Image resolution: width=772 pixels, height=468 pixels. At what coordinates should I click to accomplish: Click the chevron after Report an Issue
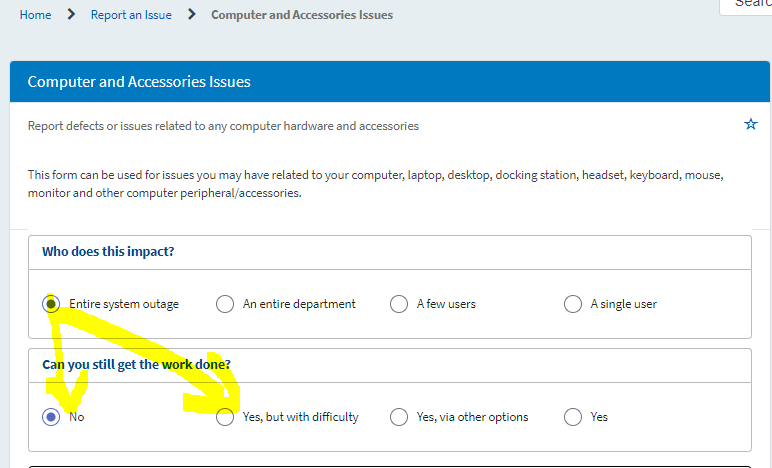(x=192, y=14)
